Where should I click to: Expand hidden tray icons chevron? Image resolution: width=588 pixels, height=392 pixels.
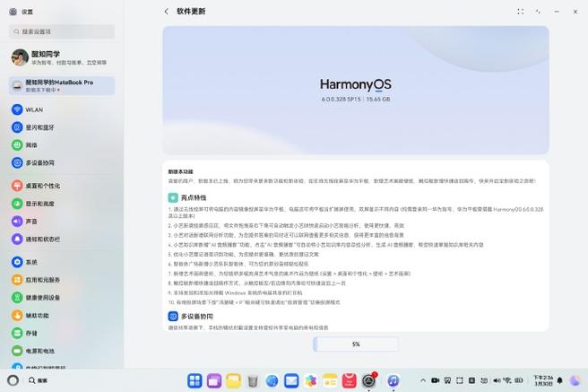point(423,380)
